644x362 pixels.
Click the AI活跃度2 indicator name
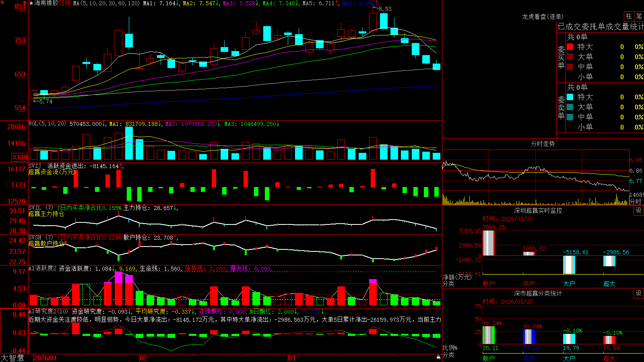click(43, 268)
